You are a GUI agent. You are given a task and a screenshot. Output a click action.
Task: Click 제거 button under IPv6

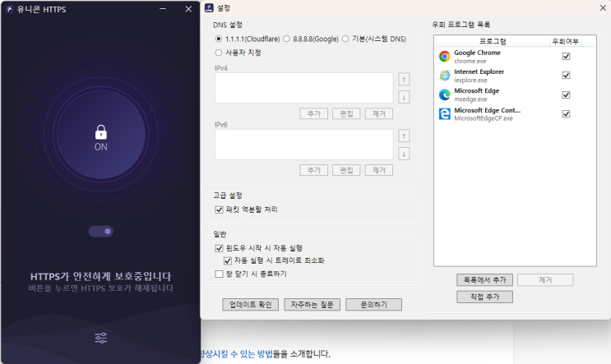(379, 170)
